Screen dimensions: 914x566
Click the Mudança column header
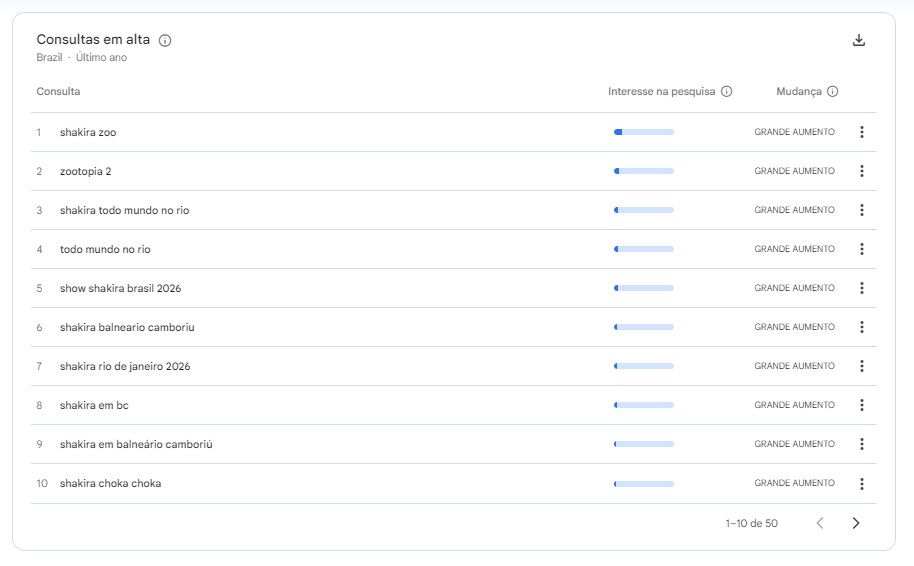pyautogui.click(x=798, y=92)
